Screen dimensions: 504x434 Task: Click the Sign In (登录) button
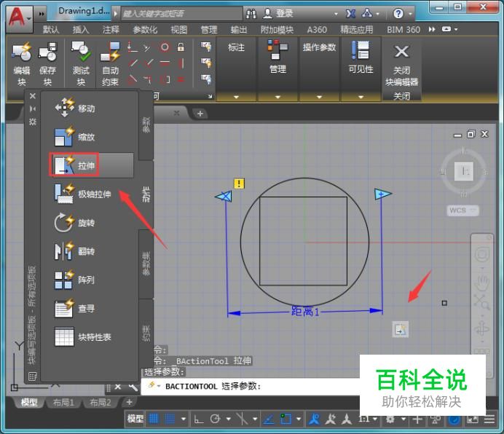click(278, 14)
